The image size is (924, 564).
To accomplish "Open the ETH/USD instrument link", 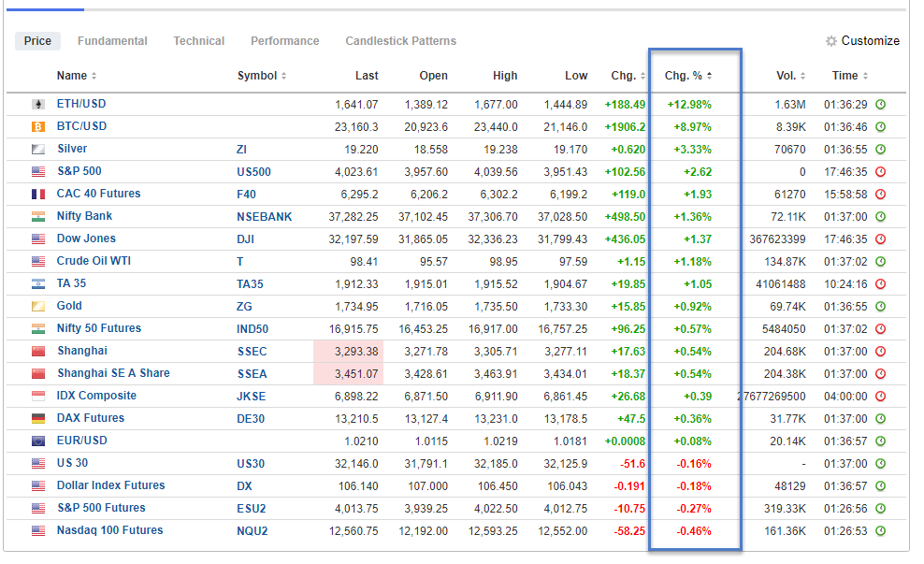I will [81, 104].
